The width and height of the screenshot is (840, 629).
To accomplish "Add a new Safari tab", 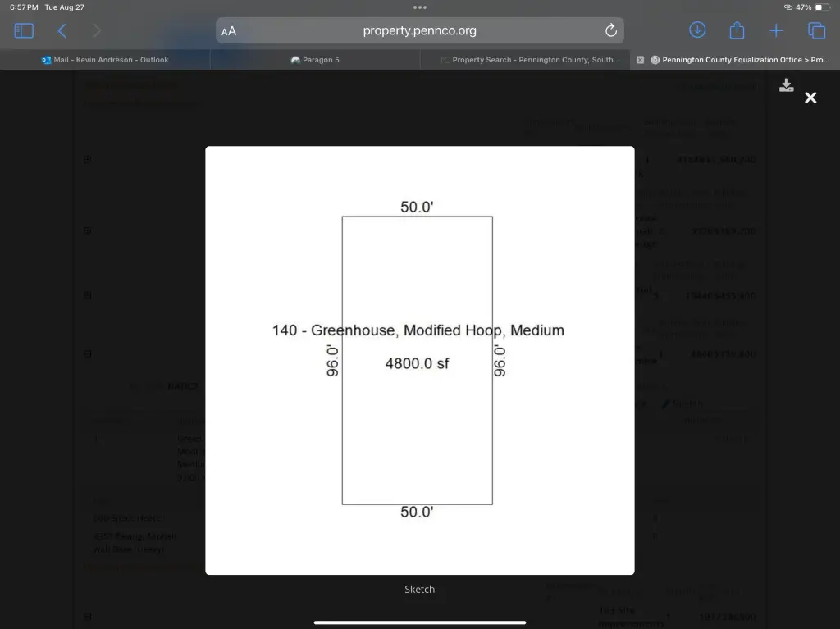I will (776, 31).
